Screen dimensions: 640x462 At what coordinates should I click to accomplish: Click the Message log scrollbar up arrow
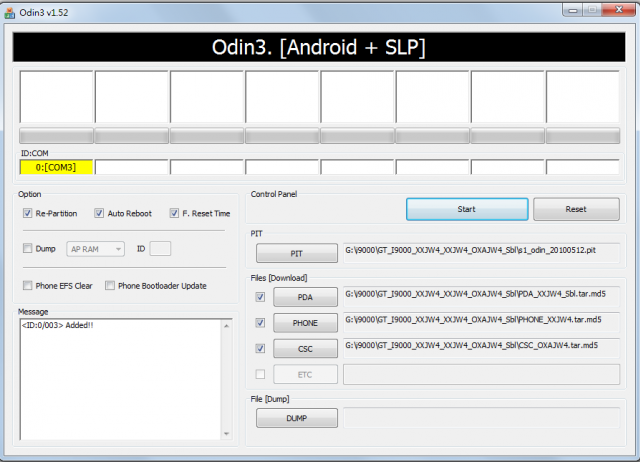click(227, 326)
